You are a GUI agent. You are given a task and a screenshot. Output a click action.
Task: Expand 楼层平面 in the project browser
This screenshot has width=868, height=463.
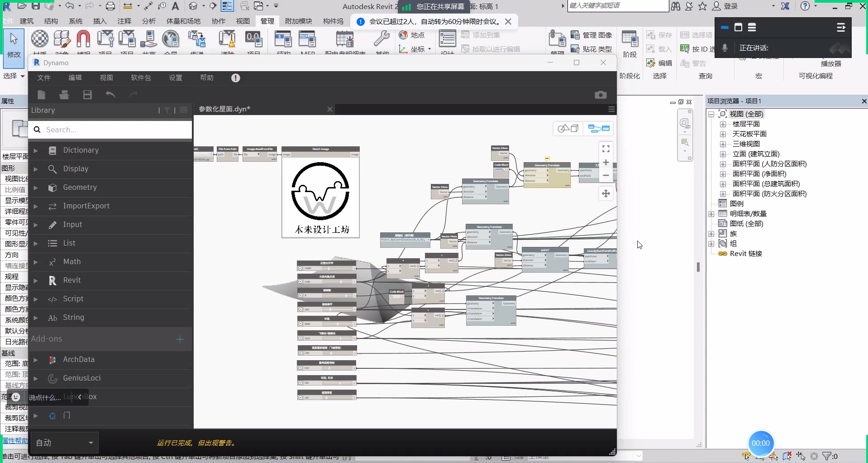tap(723, 124)
